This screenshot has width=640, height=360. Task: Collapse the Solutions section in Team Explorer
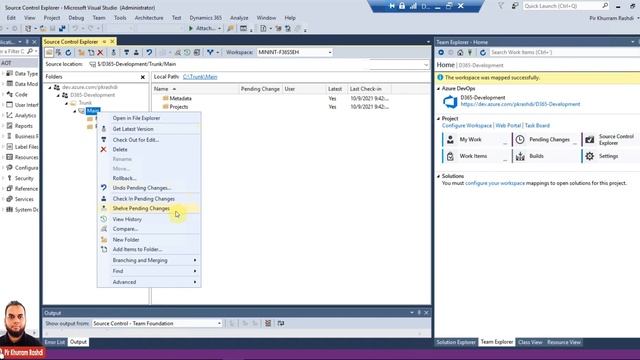pos(439,176)
